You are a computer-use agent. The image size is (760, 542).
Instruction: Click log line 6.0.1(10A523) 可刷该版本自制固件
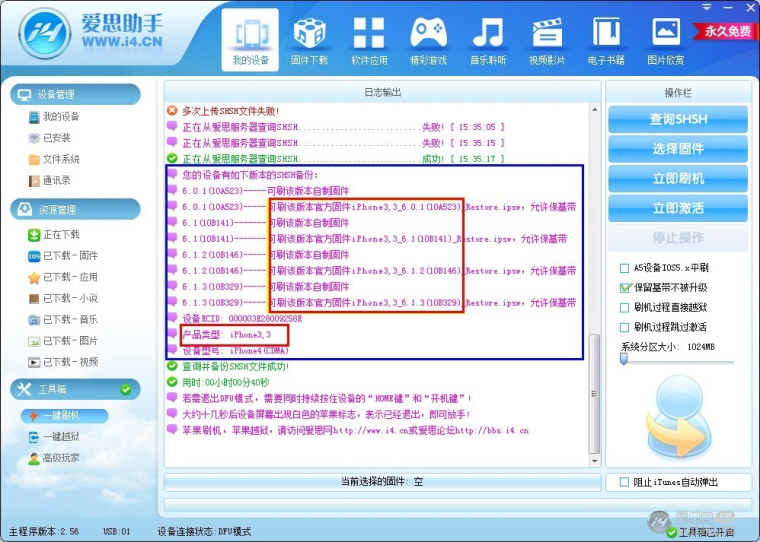click(266, 191)
